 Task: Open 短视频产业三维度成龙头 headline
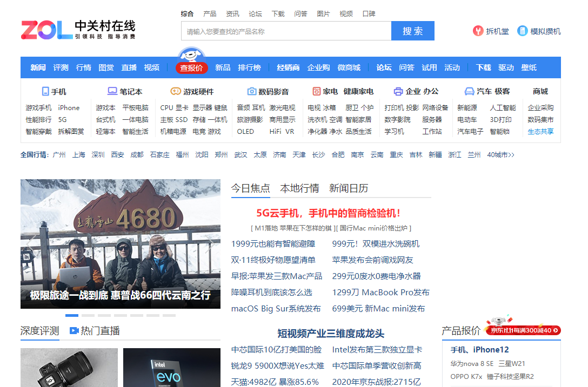tap(331, 334)
